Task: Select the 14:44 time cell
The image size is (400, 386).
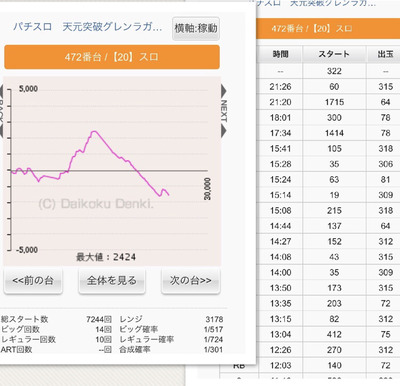Action: [x=280, y=226]
